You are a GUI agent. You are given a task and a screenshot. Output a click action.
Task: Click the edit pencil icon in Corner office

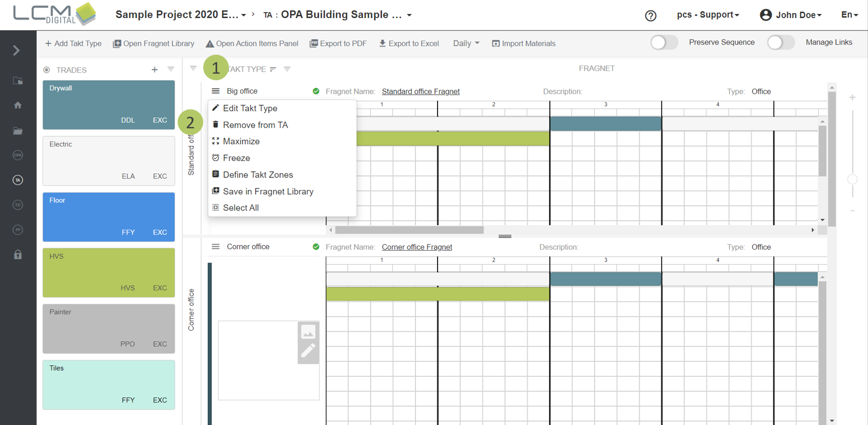click(308, 351)
